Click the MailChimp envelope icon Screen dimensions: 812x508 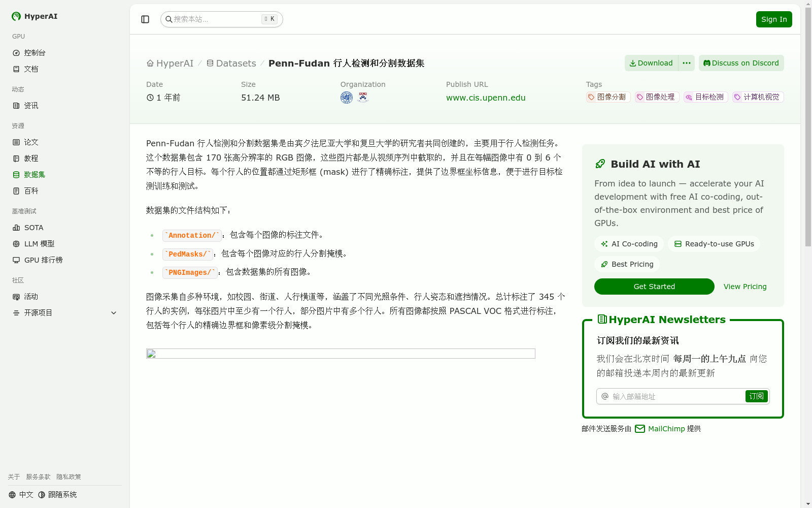click(640, 429)
